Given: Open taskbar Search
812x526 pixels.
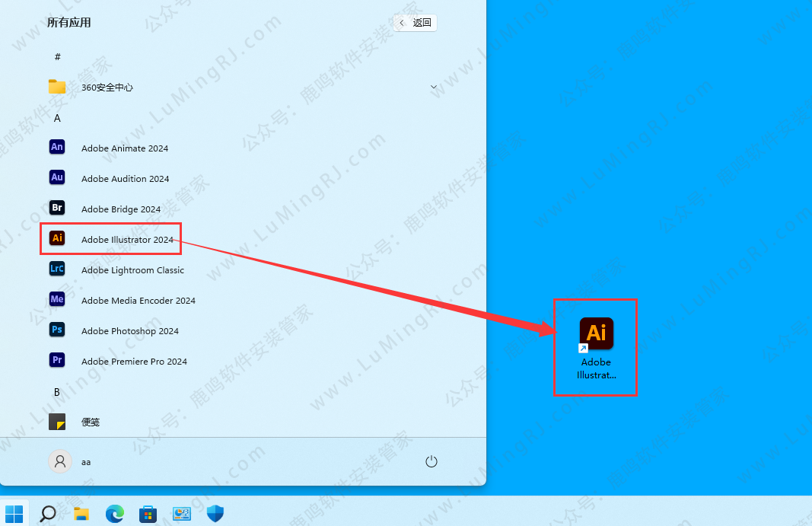Looking at the screenshot, I should point(48,514).
